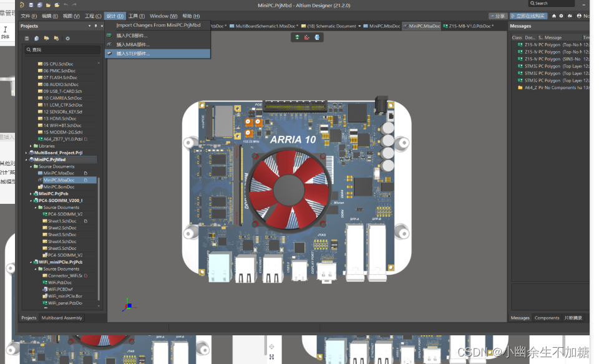Image resolution: width=599 pixels, height=364 pixels.
Task: Click the search field in Projects panel
Action: coord(62,49)
